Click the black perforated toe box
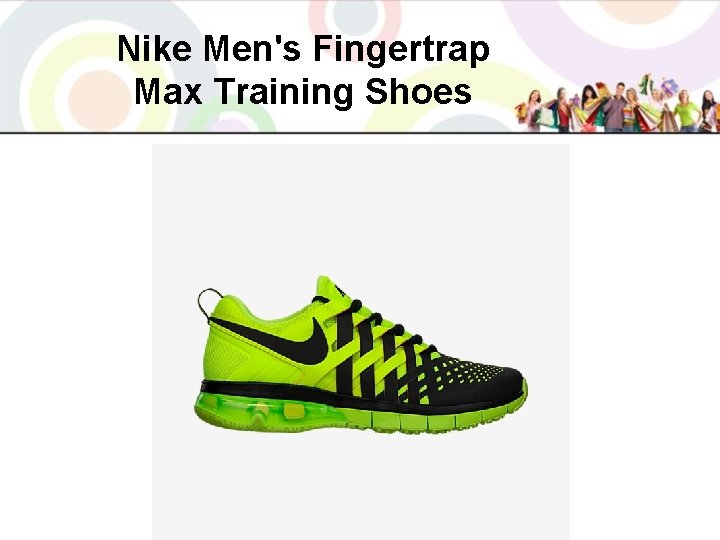 pyautogui.click(x=478, y=379)
